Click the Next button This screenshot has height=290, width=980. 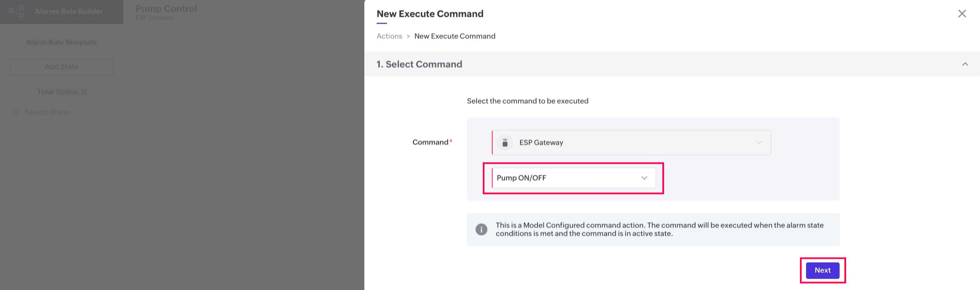click(822, 270)
